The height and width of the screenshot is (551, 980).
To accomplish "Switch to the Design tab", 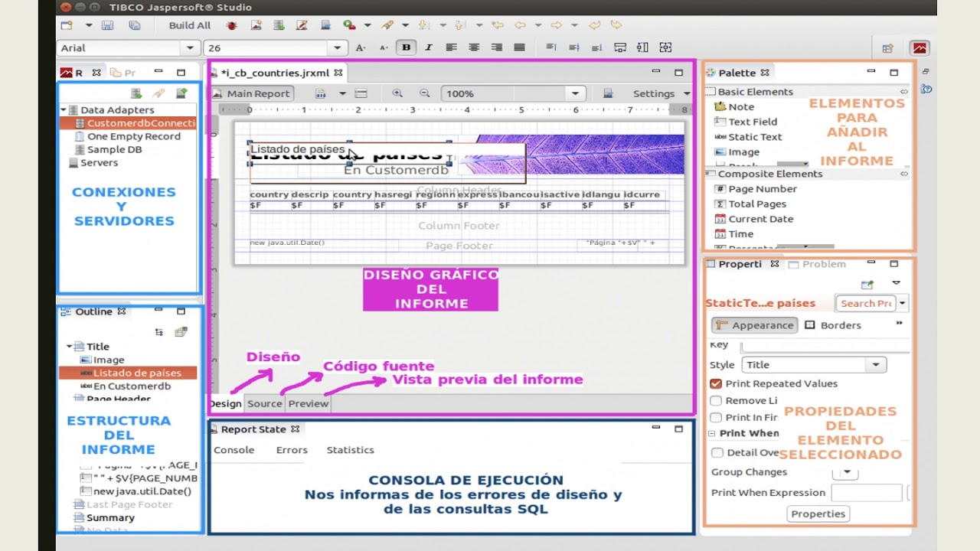I will click(x=225, y=403).
